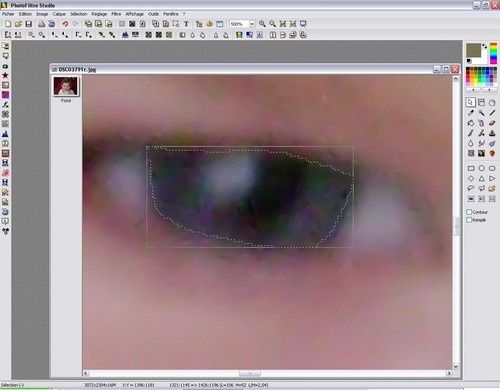Viewport: 500px width, 390px height.
Task: Click the foreground color swatch
Action: click(473, 50)
